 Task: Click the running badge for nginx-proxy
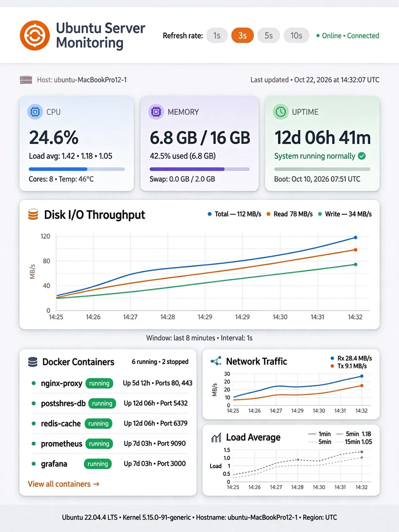click(x=99, y=383)
